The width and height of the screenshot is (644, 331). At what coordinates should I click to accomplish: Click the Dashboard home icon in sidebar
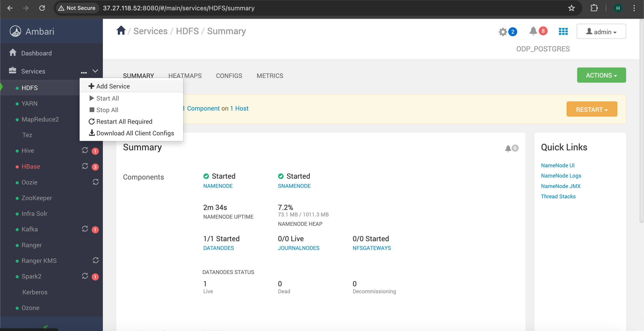[x=13, y=52]
